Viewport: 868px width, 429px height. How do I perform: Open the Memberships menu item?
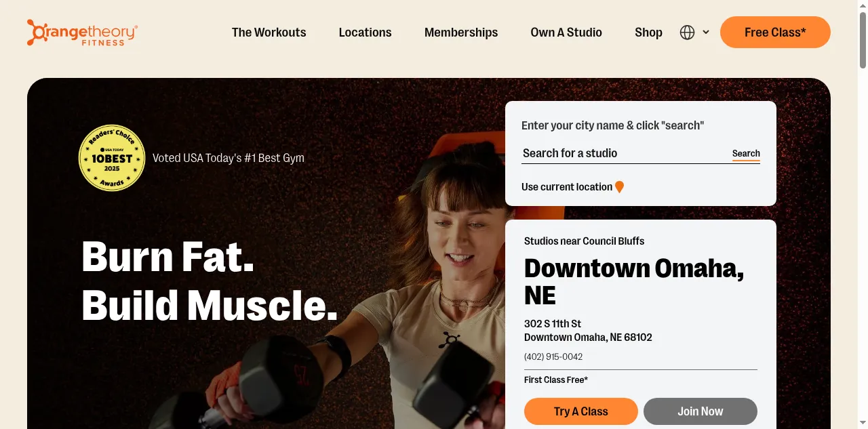[461, 33]
